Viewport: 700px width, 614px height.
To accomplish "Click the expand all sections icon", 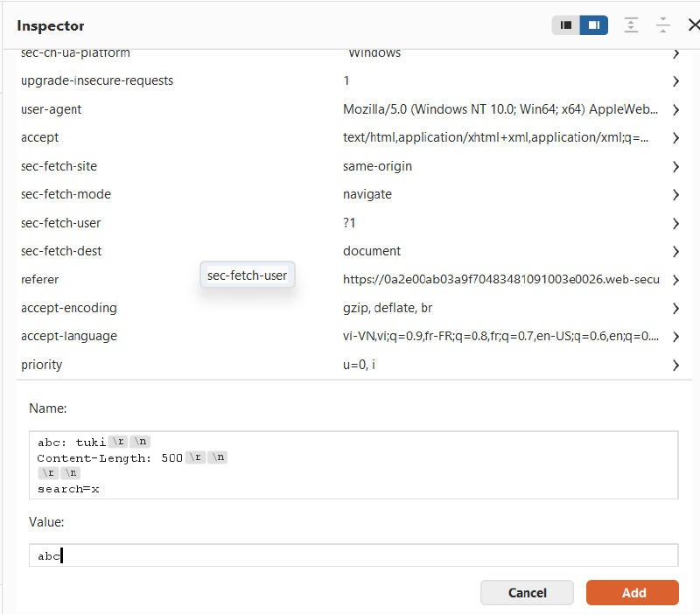I will [x=631, y=25].
